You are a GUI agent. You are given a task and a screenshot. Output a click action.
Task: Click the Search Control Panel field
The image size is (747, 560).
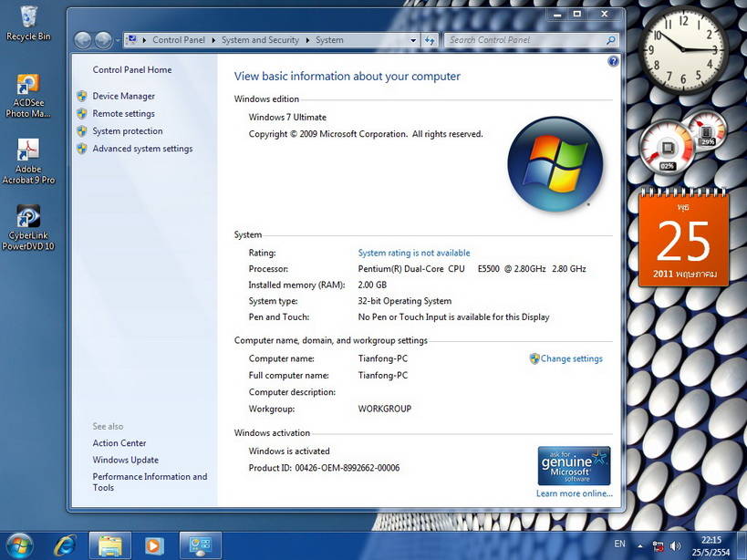point(526,40)
